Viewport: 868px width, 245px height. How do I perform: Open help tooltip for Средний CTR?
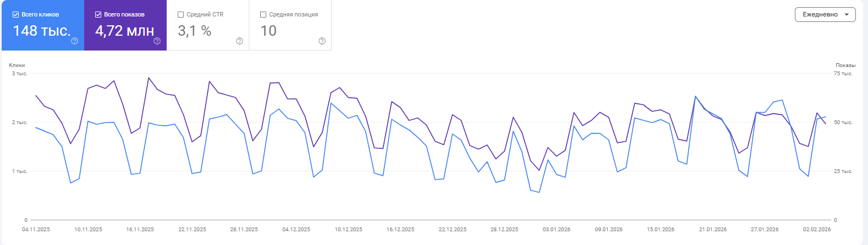240,41
